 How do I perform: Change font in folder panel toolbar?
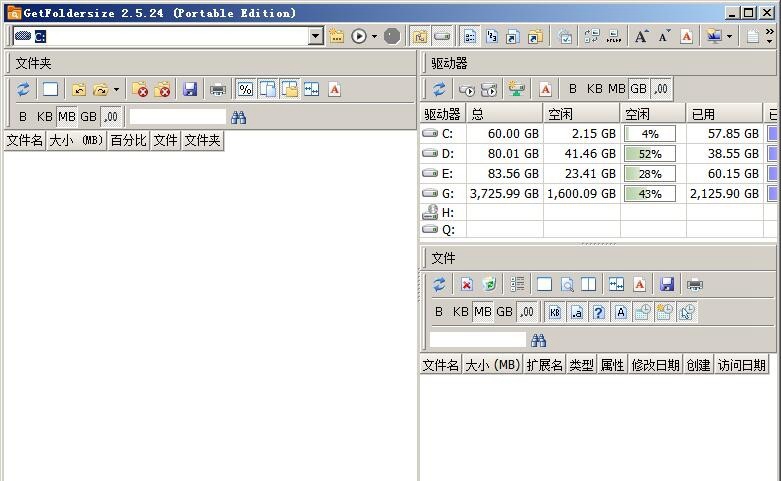point(335,90)
